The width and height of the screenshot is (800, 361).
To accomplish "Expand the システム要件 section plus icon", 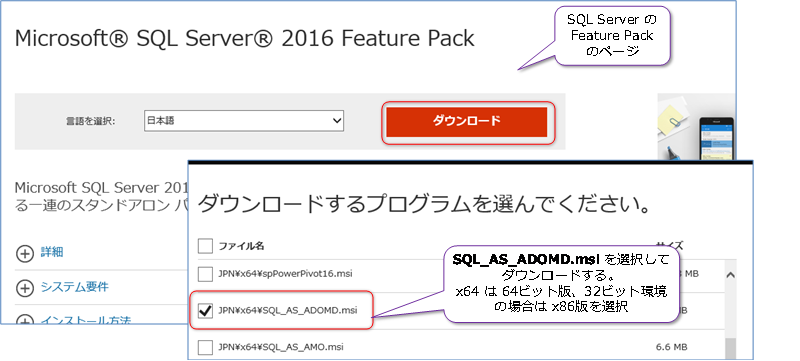I will pos(24,288).
